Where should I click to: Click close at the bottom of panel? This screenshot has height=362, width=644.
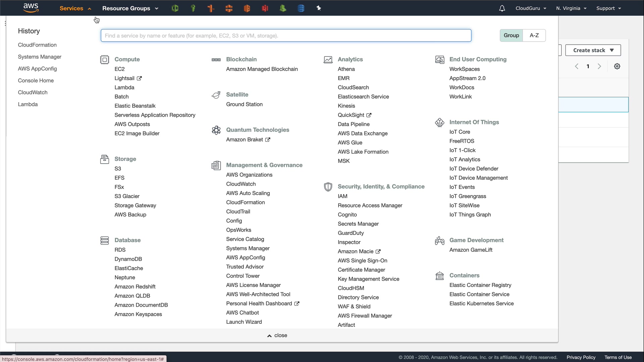click(x=277, y=335)
